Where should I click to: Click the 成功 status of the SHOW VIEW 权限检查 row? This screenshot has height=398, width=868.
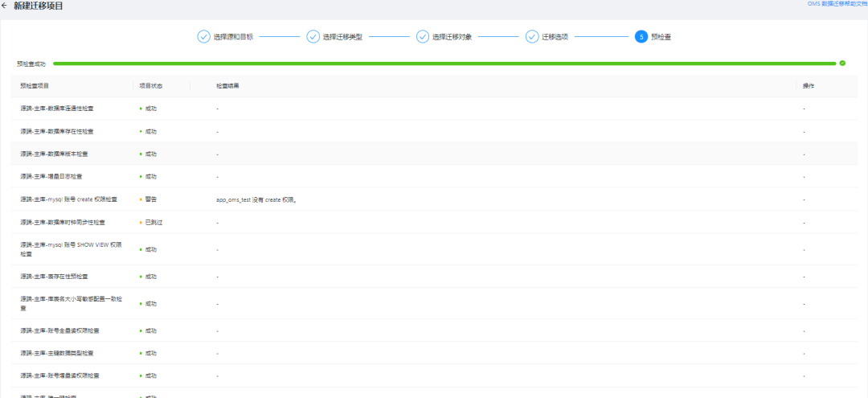149,249
